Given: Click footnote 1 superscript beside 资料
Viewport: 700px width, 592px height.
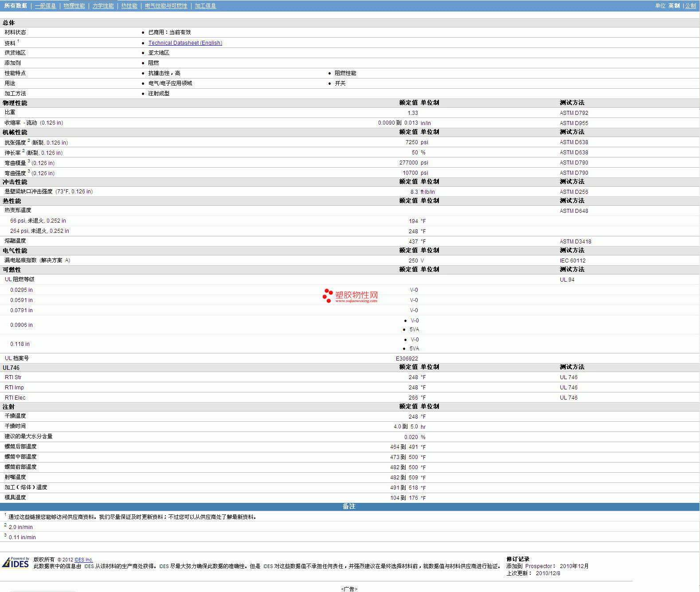Looking at the screenshot, I should 18,41.
